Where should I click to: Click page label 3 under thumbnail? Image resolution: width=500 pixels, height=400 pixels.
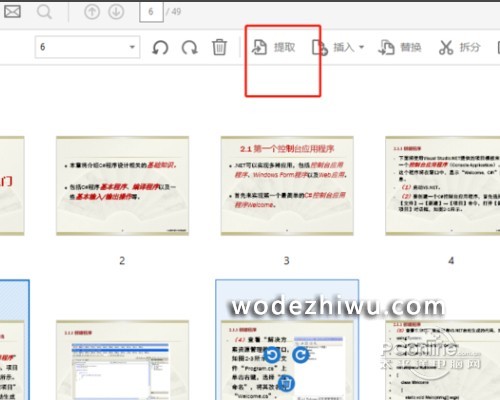click(x=287, y=260)
